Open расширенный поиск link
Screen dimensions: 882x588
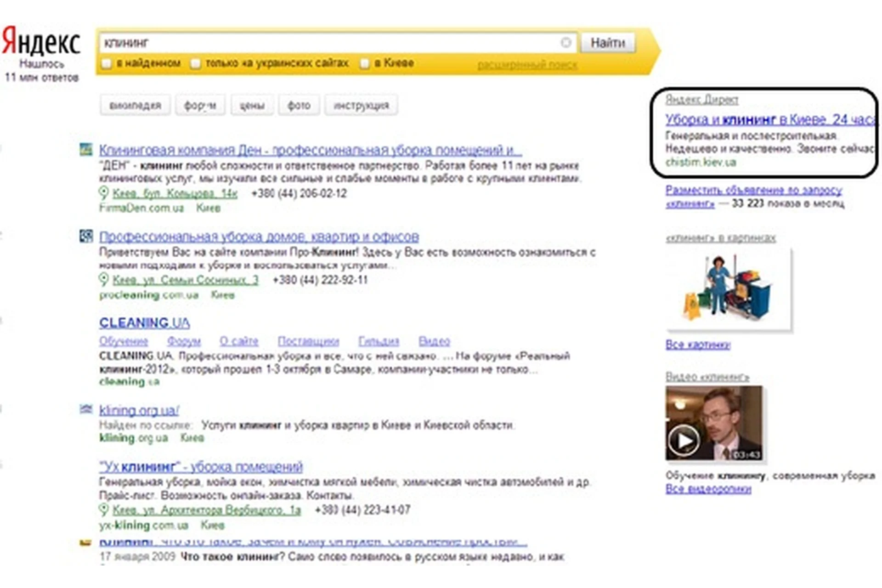point(527,65)
